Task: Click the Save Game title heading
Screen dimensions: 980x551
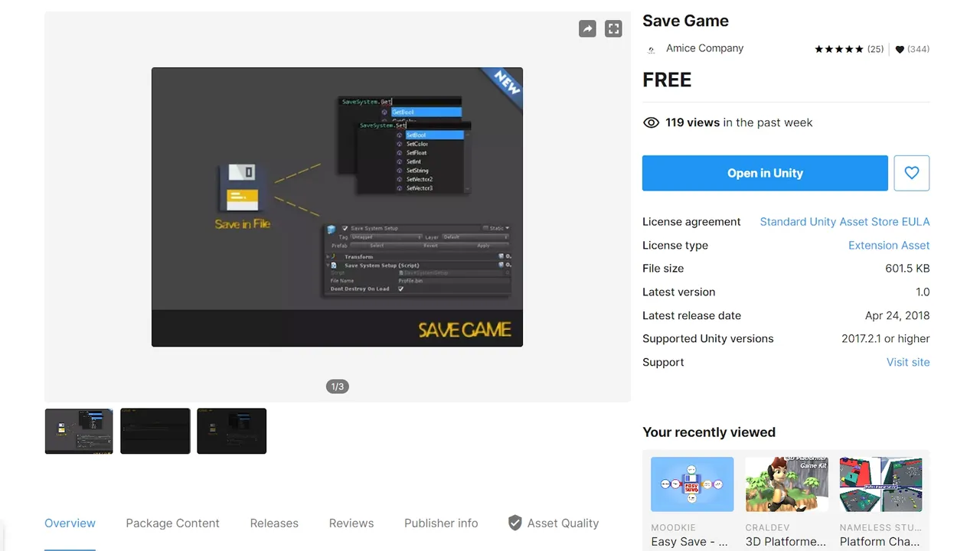Action: 685,21
